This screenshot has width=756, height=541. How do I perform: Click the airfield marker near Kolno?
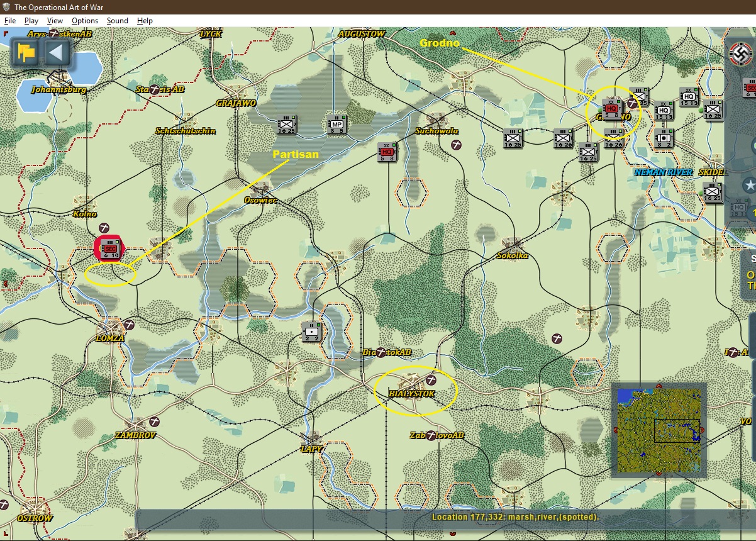tap(105, 228)
